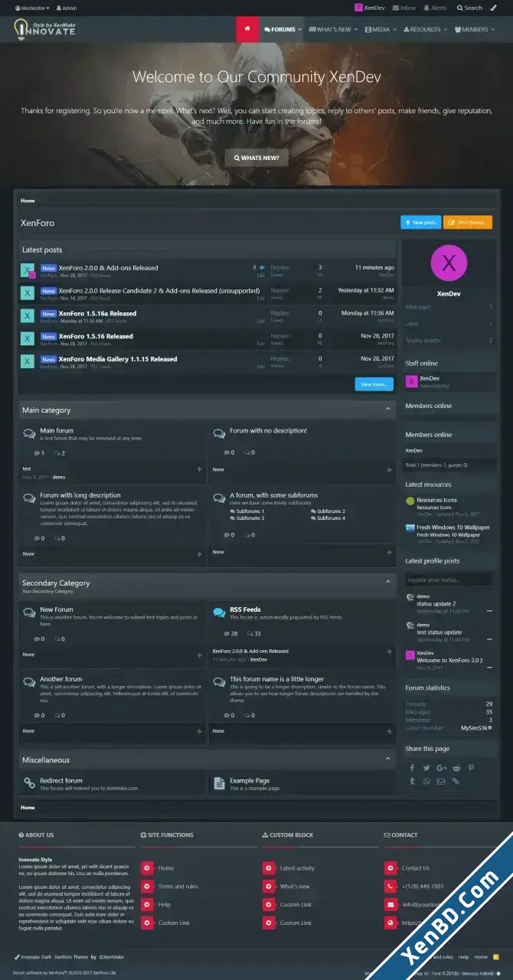Click the Home breadcrumb at the bottom
The image size is (513, 980).
(x=28, y=808)
